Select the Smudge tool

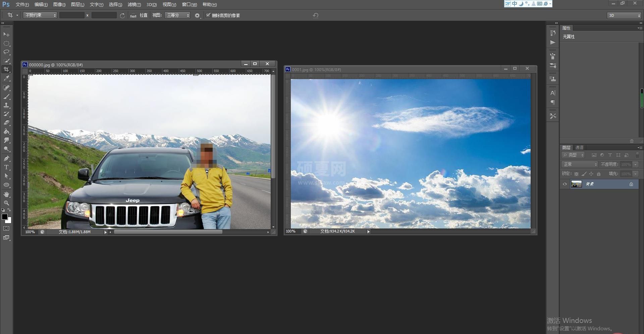(6, 140)
